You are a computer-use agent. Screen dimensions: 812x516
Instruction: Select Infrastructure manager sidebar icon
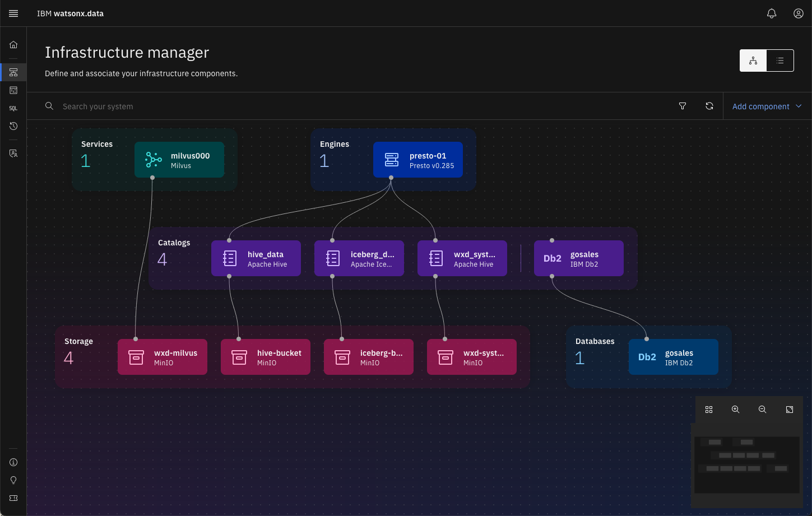(x=13, y=72)
